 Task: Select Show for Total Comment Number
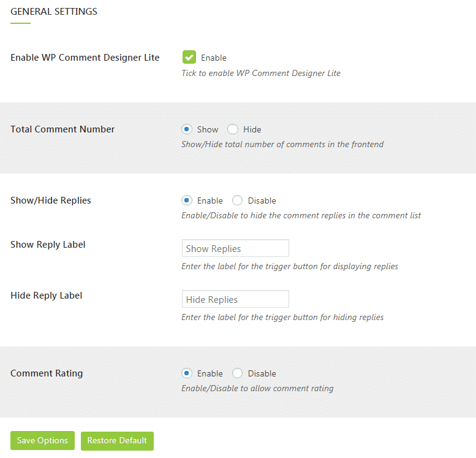[187, 129]
